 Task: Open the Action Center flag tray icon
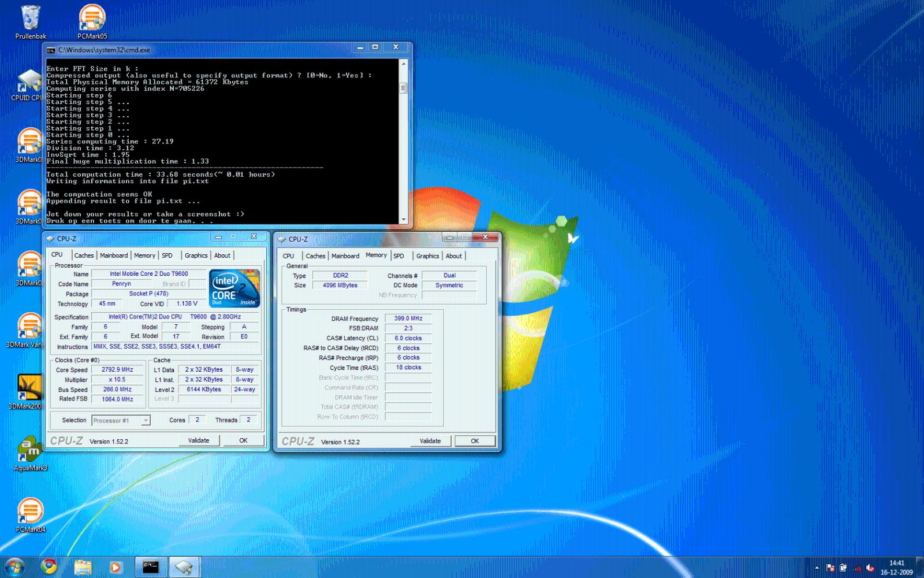(830, 568)
